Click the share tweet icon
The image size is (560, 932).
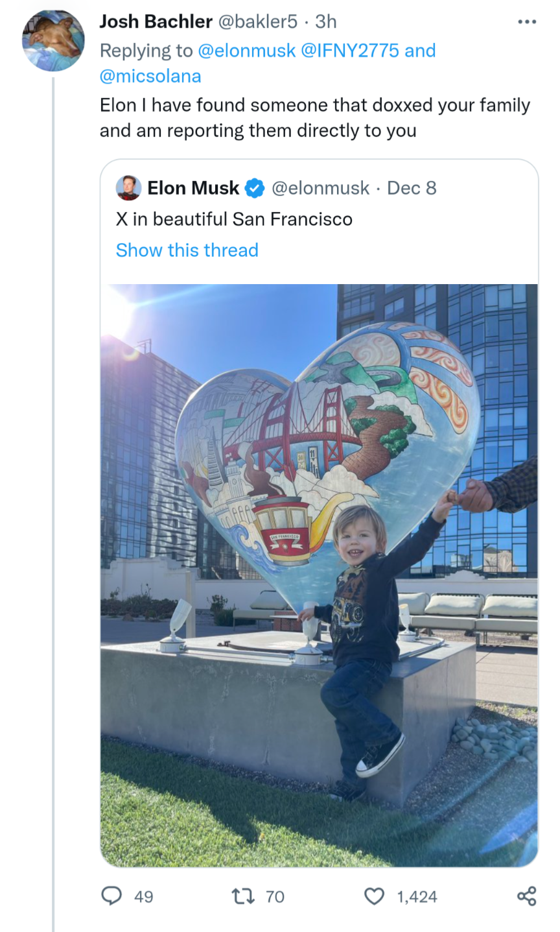click(x=526, y=896)
